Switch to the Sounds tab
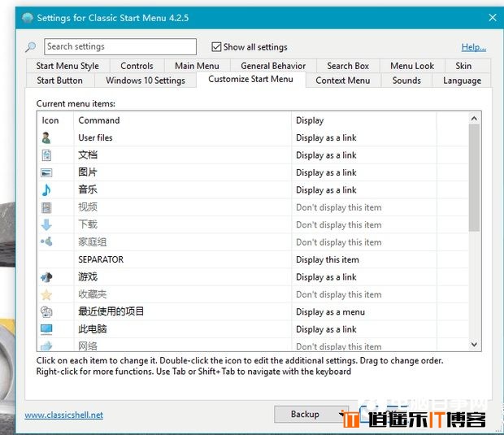Image resolution: width=504 pixels, height=435 pixels. click(406, 80)
